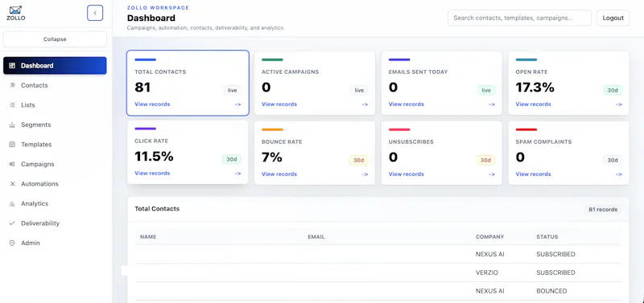Open View records under Open Rate
Viewport: 644px width, 303px height.
coord(533,104)
